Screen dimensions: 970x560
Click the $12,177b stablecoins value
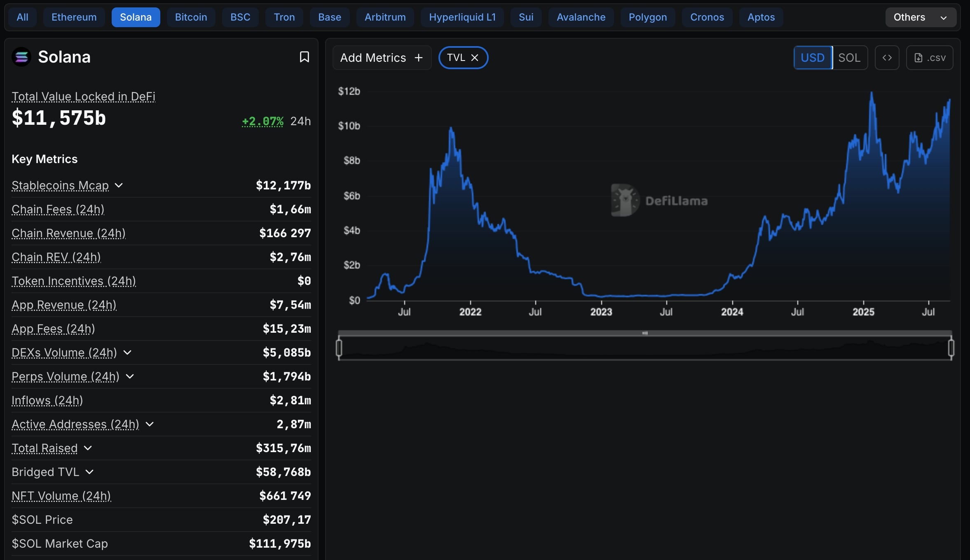pos(284,185)
